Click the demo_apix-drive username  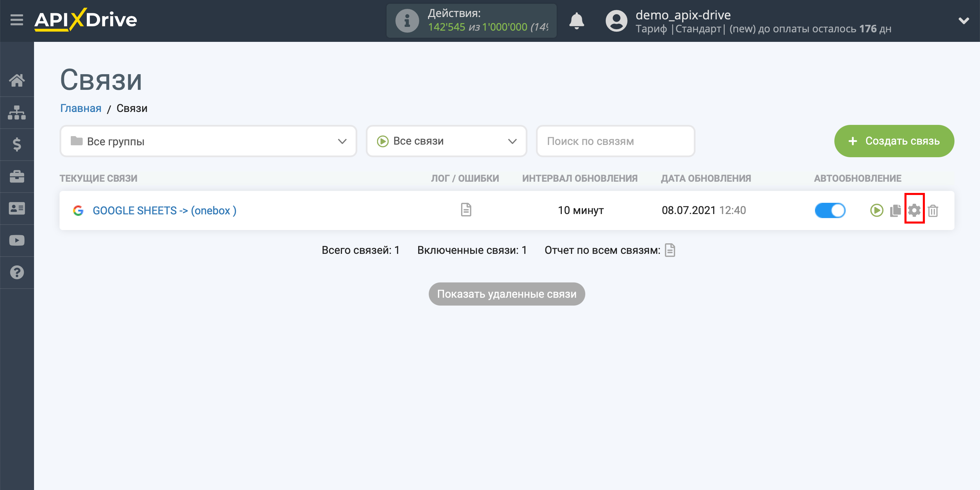[x=683, y=15]
